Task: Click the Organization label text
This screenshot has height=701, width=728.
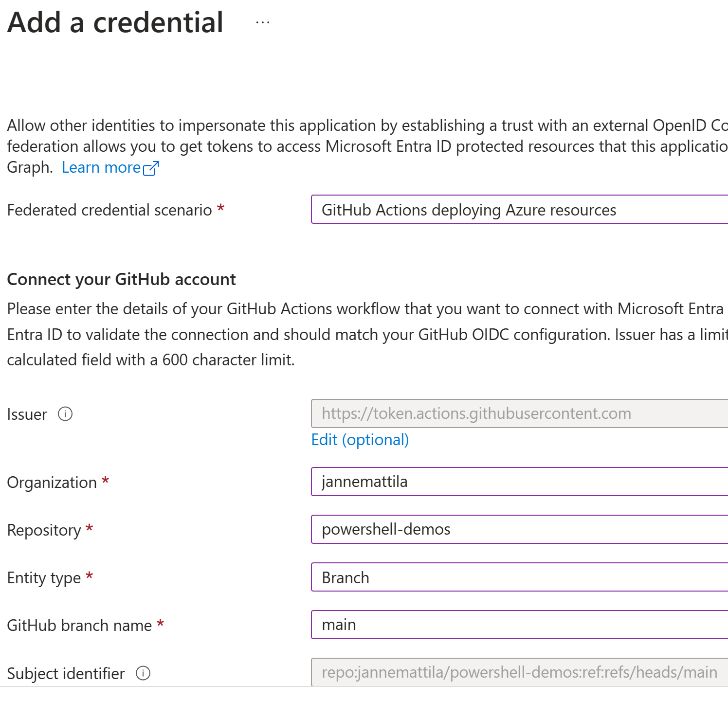Action: [x=52, y=483]
